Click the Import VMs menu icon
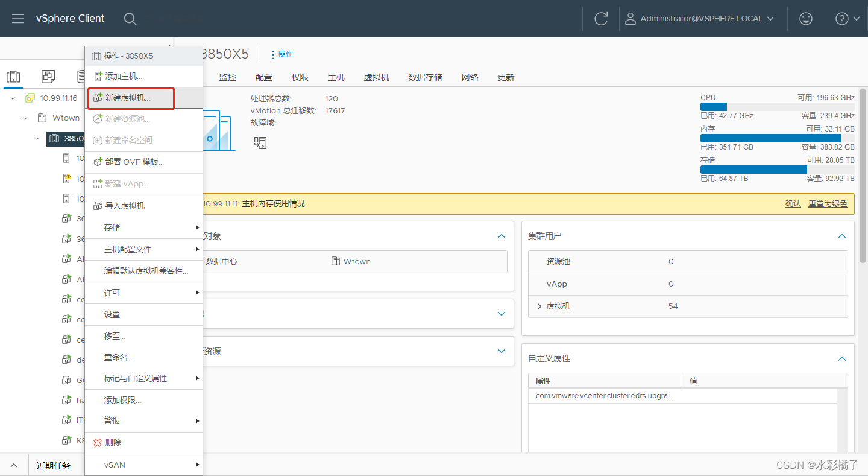The height and width of the screenshot is (476, 868). coord(98,206)
